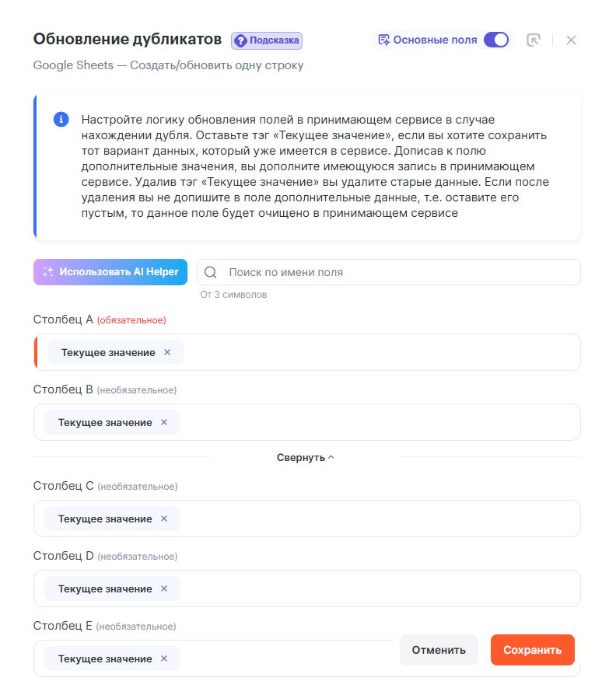
Task: Close the duplicate update dialog
Action: tap(571, 40)
